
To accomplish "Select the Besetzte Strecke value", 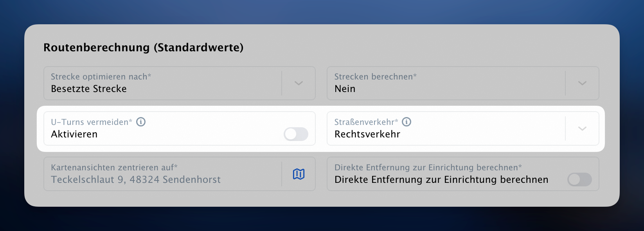I will 89,89.
